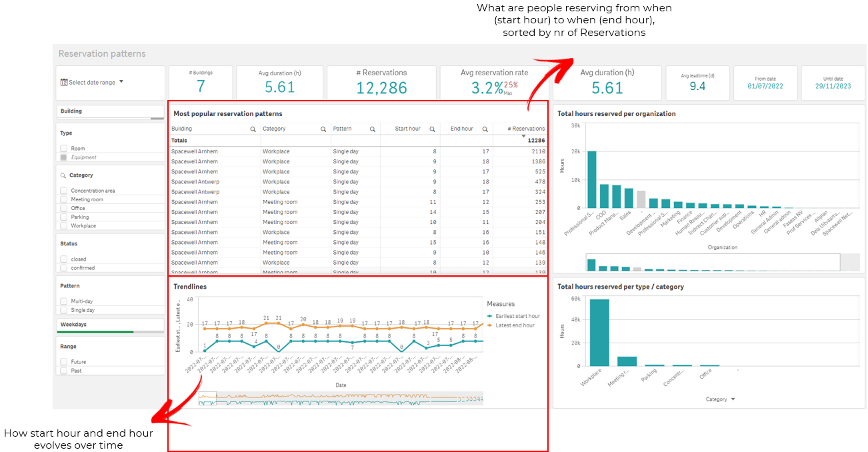
Task: Check the Past range option
Action: [63, 370]
